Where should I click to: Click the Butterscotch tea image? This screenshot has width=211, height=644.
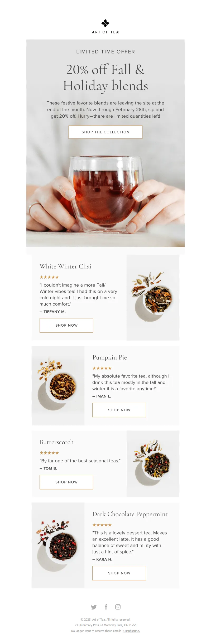click(x=153, y=464)
